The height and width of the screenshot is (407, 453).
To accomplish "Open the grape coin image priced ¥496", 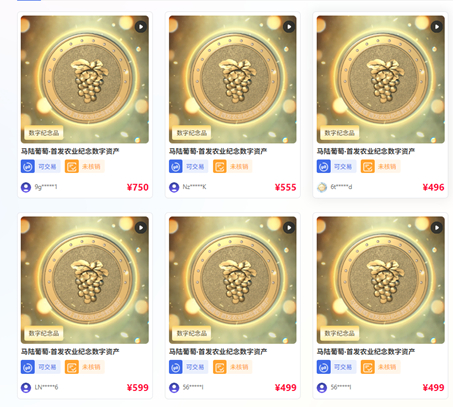I will coord(381,79).
